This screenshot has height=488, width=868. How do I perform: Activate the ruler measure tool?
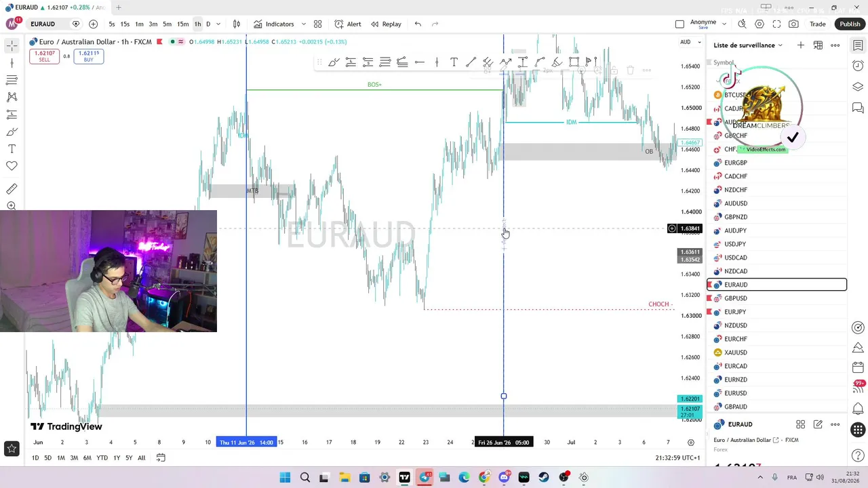(12, 189)
